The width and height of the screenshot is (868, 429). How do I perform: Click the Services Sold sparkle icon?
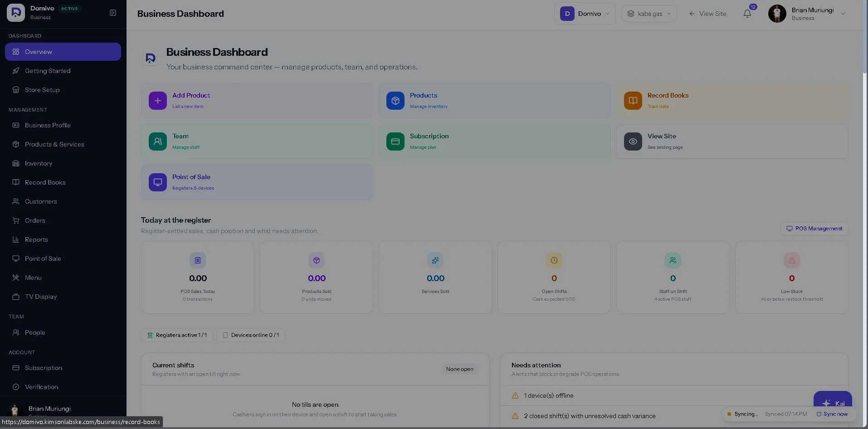click(435, 260)
